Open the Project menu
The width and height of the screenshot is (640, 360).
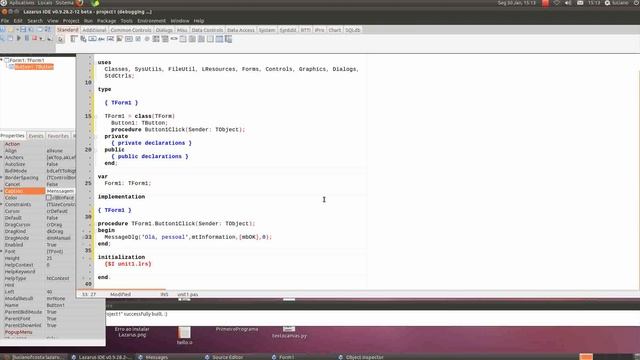(x=71, y=20)
